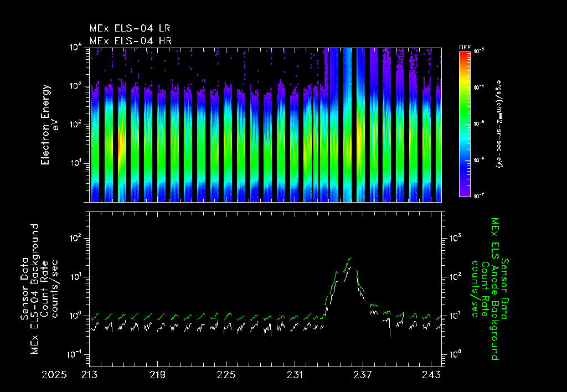Select the 'DEF' label above the color bar
Viewport: 567px width, 392px height.
465,48
